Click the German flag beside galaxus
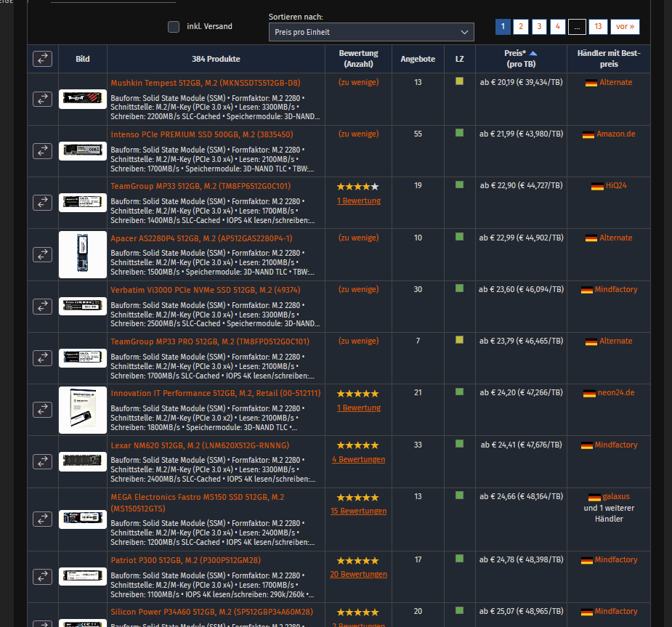The image size is (672, 627). pyautogui.click(x=594, y=497)
